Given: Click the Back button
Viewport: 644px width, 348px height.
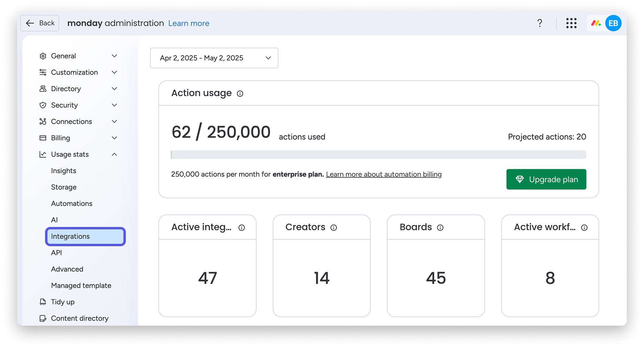Looking at the screenshot, I should click(40, 23).
